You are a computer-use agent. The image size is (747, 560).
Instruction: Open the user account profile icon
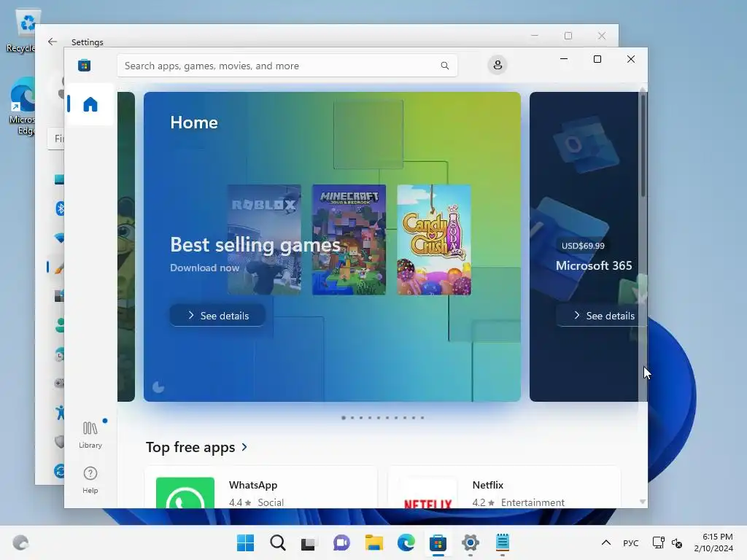point(498,65)
